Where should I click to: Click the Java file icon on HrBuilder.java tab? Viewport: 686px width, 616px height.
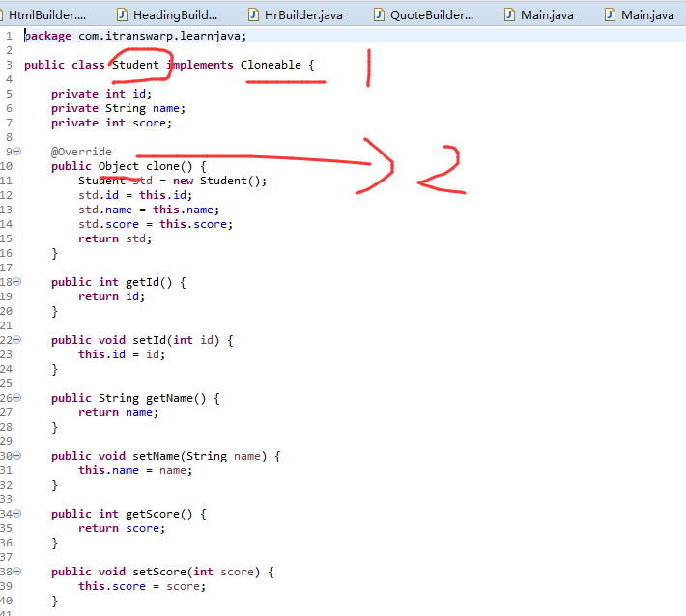(253, 14)
